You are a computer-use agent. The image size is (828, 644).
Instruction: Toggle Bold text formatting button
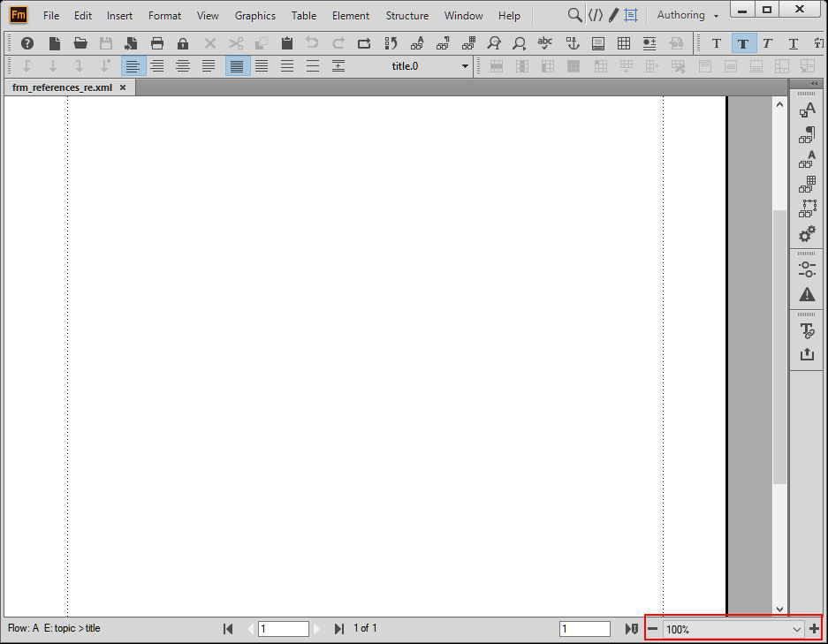(x=743, y=43)
